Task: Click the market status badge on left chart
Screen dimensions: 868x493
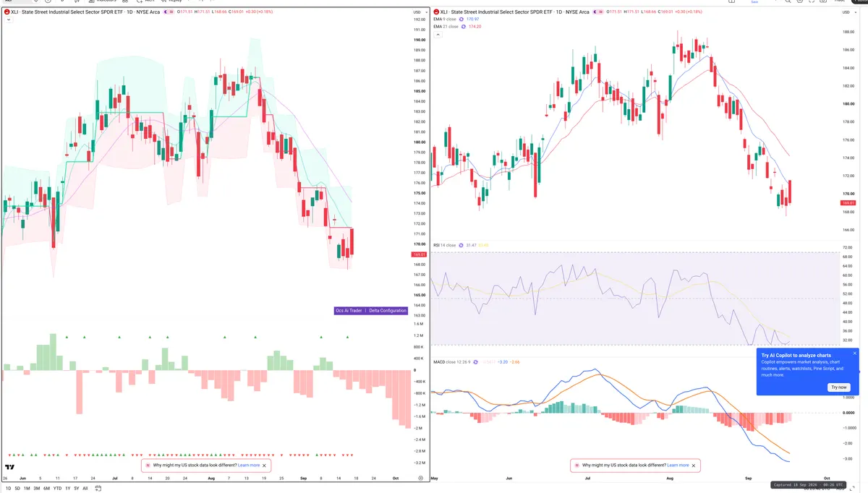Action: click(x=168, y=12)
